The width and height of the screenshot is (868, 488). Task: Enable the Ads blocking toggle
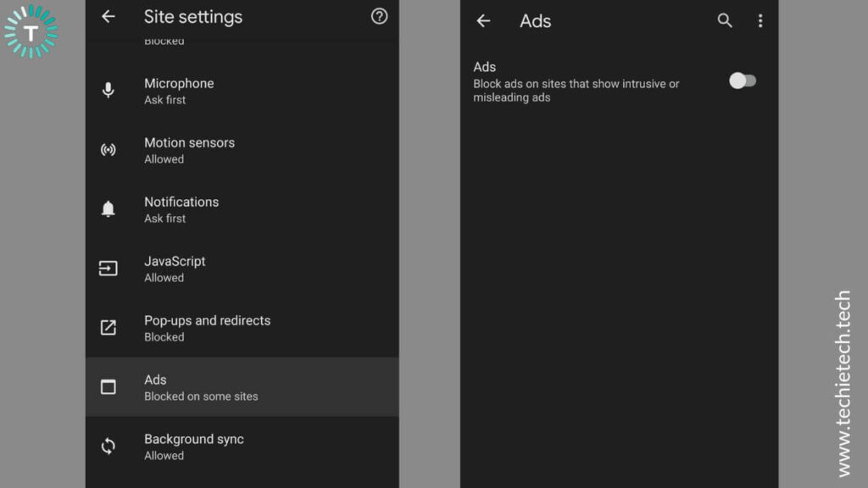743,80
